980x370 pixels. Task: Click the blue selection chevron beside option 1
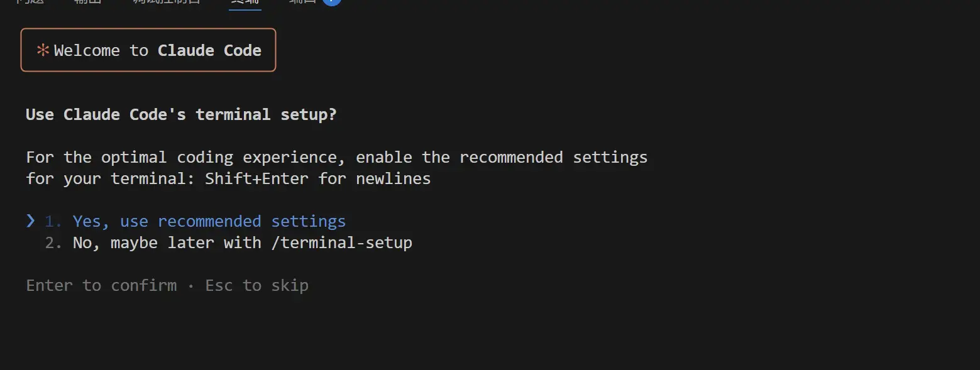tap(31, 220)
